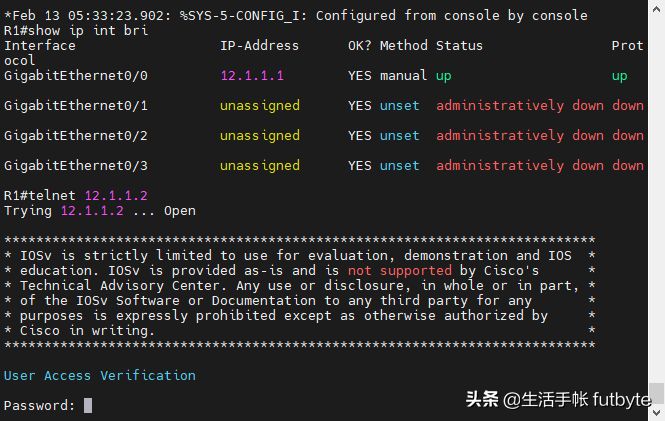This screenshot has height=421, width=665.
Task: Click the scrollbar down arrow
Action: (657, 414)
